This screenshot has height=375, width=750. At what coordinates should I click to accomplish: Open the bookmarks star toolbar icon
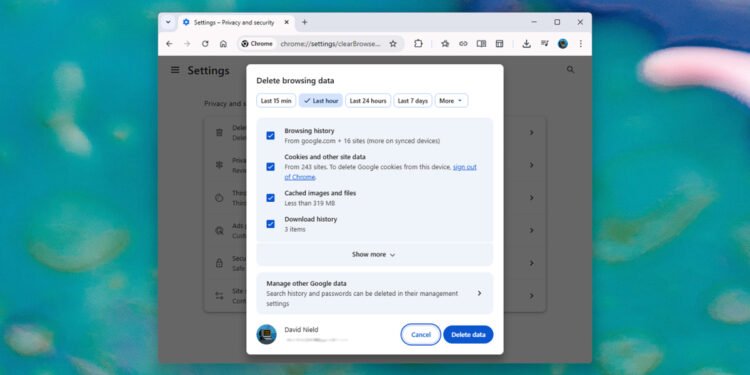445,44
